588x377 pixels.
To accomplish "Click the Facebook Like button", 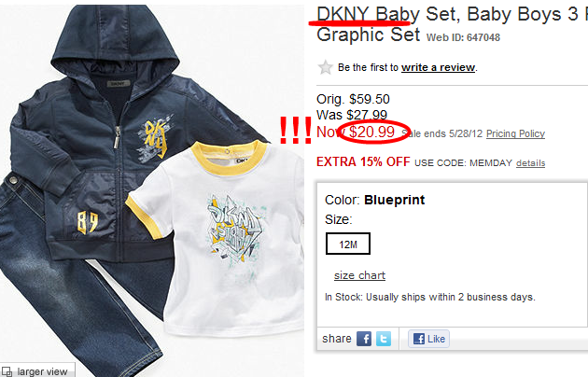I will click(428, 339).
